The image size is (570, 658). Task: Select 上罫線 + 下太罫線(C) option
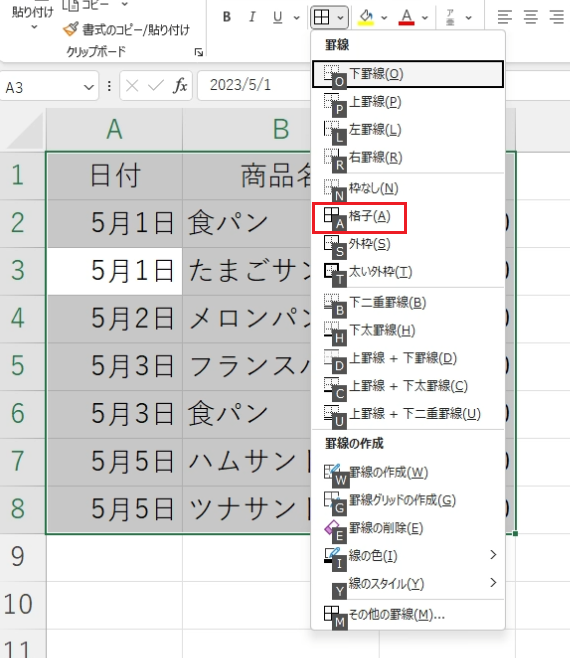point(408,386)
